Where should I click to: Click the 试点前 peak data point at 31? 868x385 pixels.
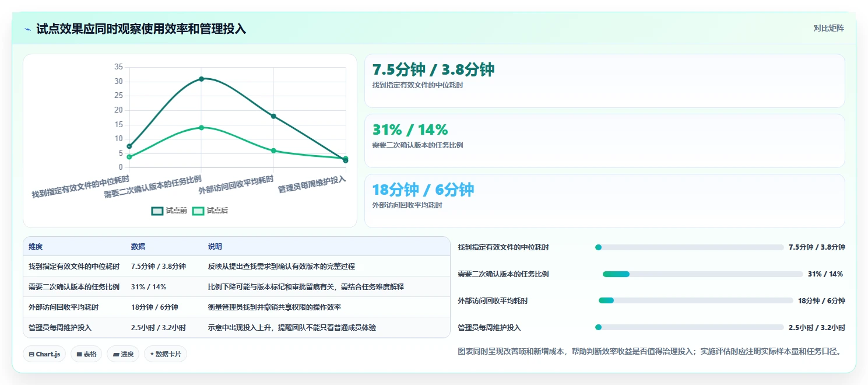tap(201, 79)
